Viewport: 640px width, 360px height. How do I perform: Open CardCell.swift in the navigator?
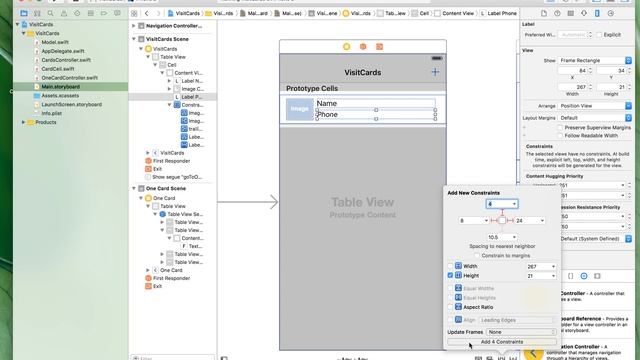(x=58, y=69)
